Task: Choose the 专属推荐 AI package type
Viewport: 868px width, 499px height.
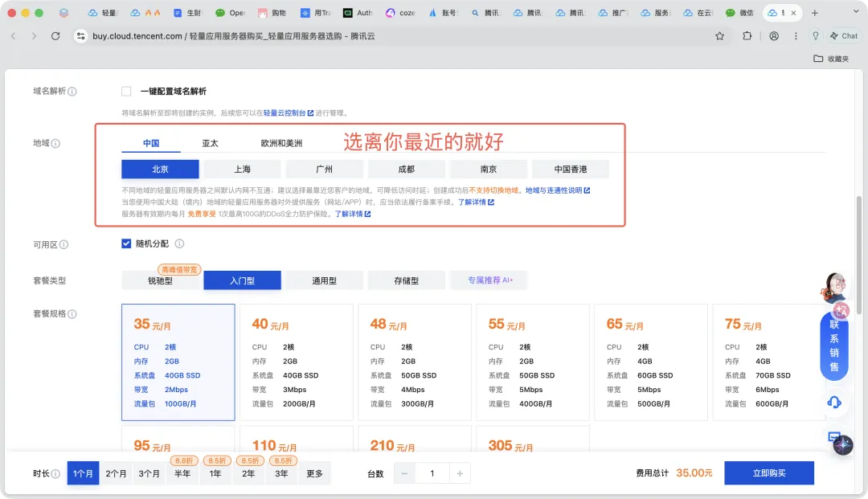Action: pyautogui.click(x=489, y=280)
